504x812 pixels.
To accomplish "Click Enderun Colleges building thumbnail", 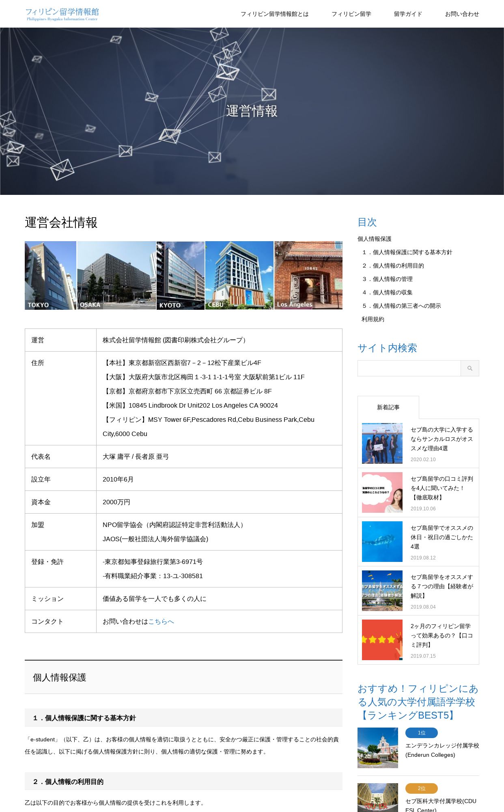I will pos(378,748).
